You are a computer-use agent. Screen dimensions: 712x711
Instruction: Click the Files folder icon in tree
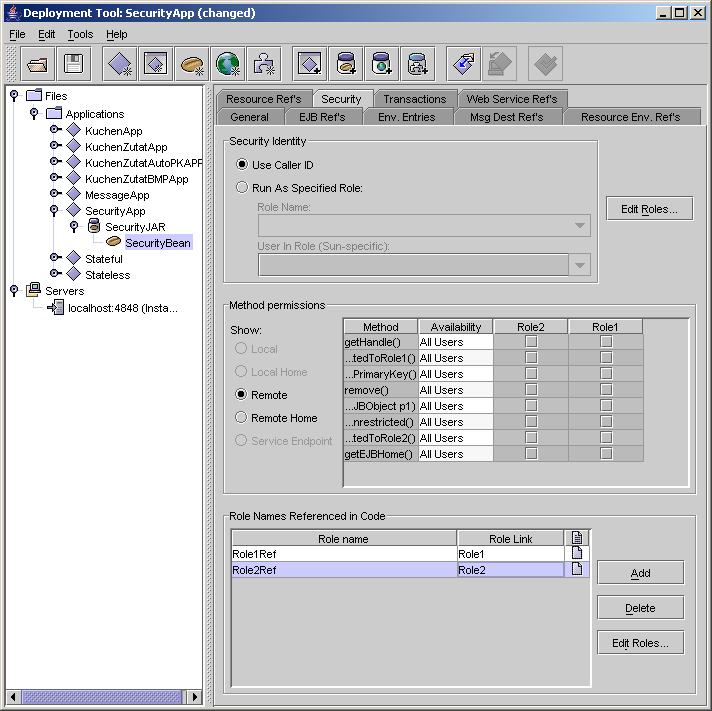pos(34,95)
